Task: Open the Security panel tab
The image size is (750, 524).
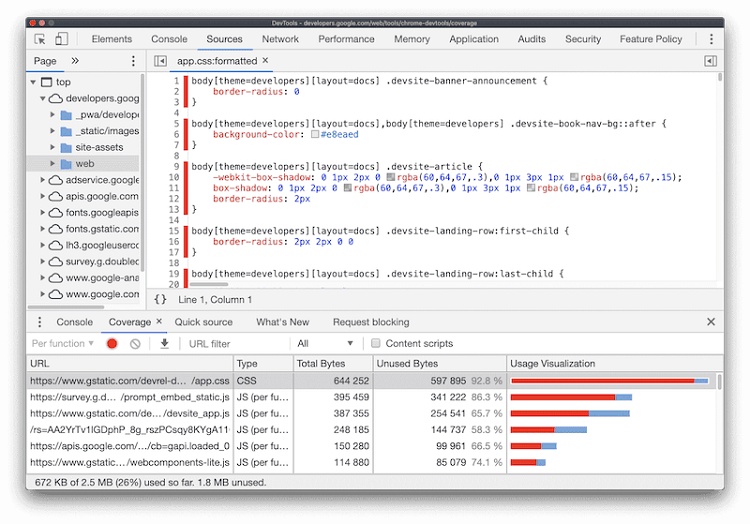Action: [x=583, y=39]
